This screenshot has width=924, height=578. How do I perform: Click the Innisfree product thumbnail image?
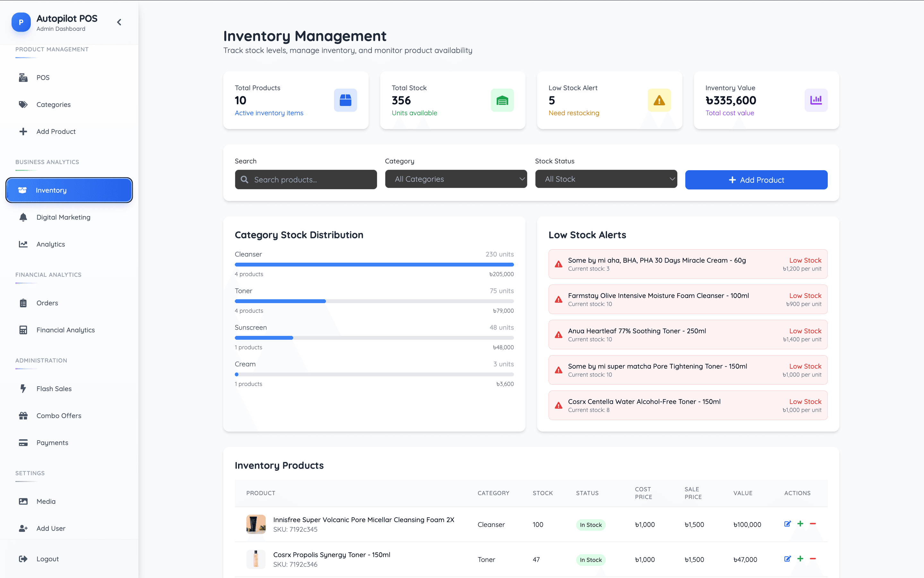coord(256,524)
